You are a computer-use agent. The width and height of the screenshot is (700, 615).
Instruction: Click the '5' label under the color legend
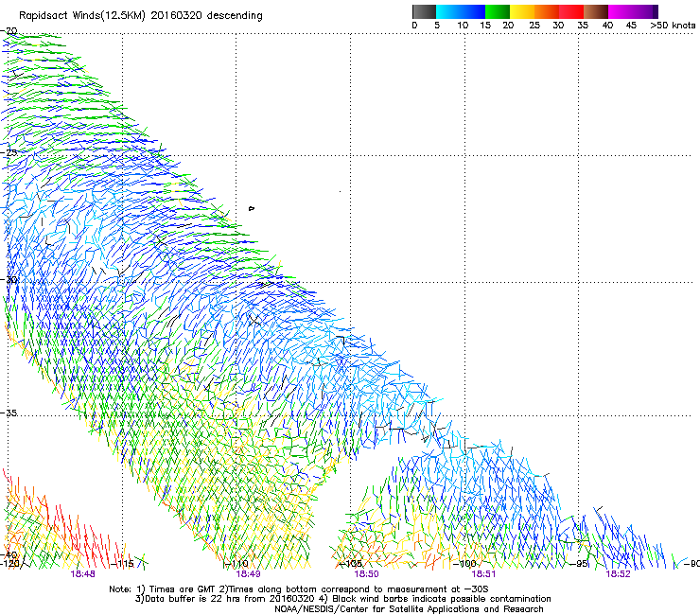pyautogui.click(x=437, y=26)
